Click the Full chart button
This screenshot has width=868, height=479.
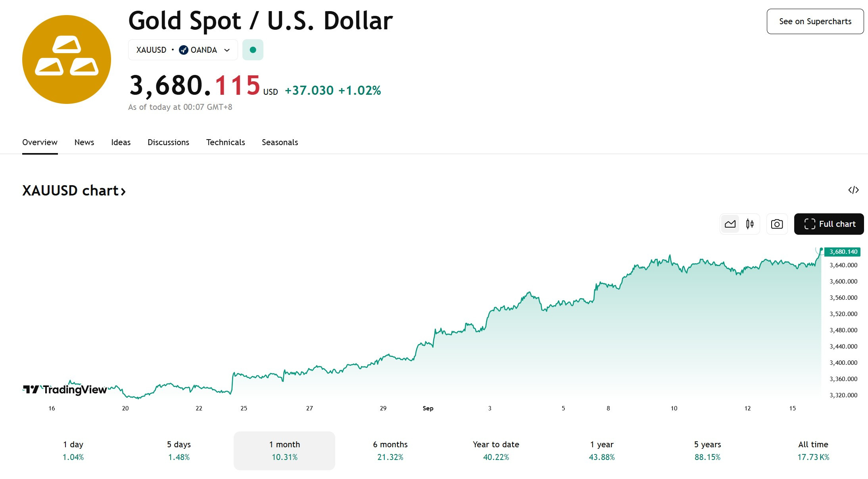coord(829,224)
